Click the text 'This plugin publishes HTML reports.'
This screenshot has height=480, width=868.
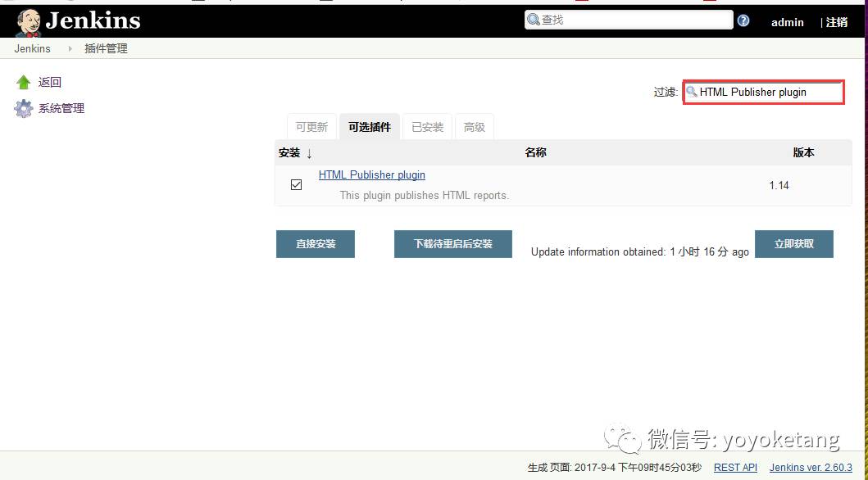pyautogui.click(x=424, y=195)
